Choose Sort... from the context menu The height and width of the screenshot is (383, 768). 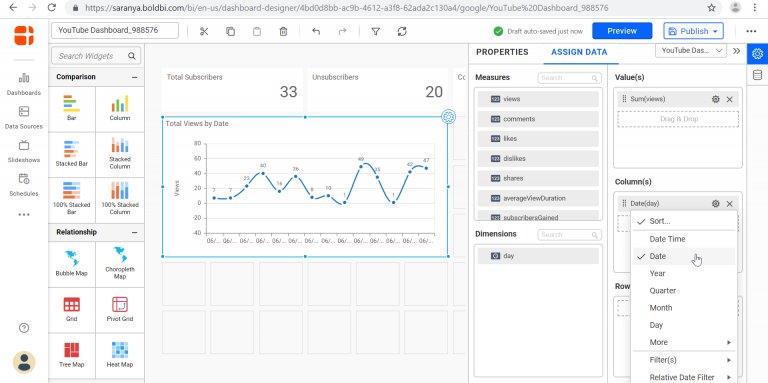685,221
